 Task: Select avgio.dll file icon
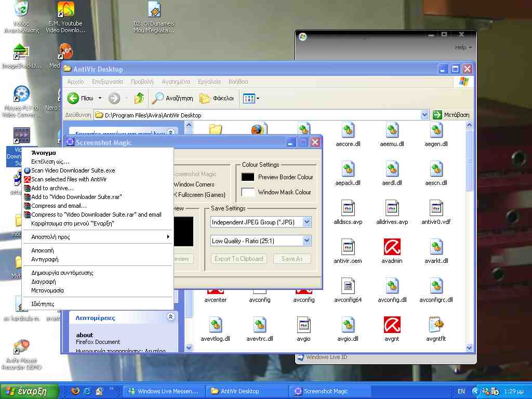pos(348,325)
